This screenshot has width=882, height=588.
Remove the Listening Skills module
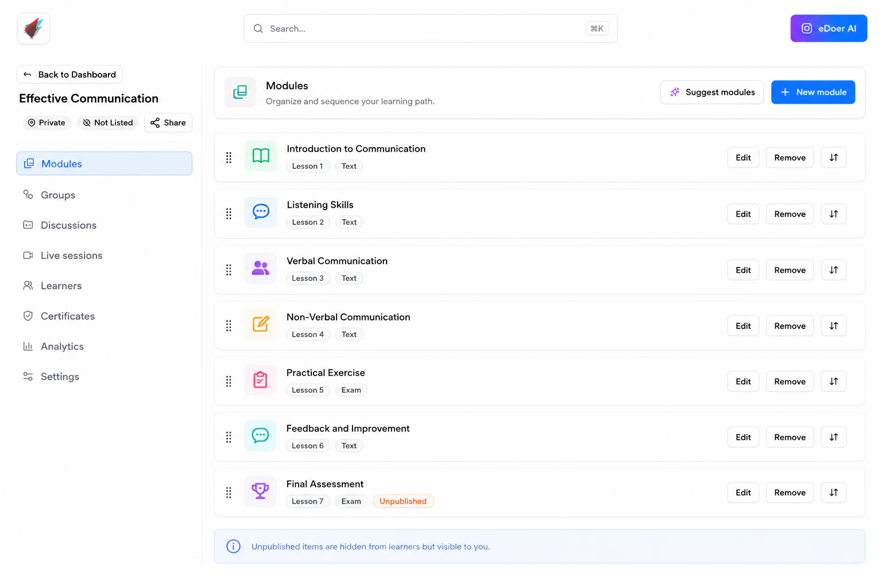pyautogui.click(x=790, y=214)
